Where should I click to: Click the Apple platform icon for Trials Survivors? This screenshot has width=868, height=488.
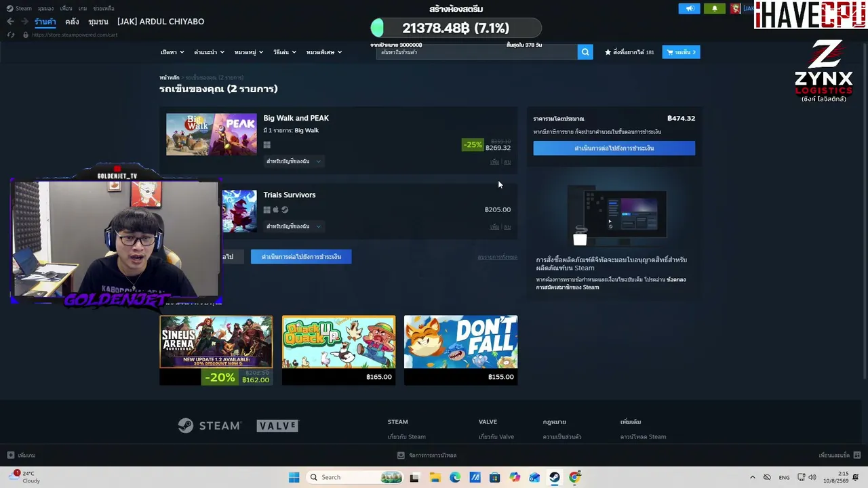point(276,210)
